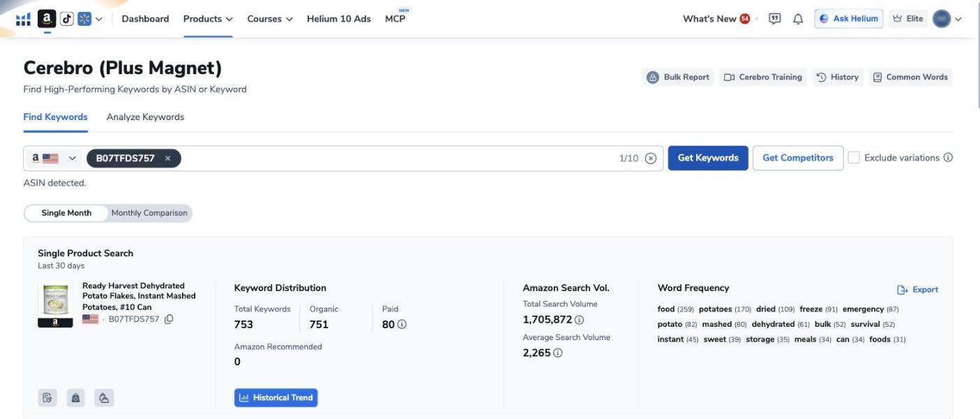Open Common Words
980x419 pixels.
point(910,78)
